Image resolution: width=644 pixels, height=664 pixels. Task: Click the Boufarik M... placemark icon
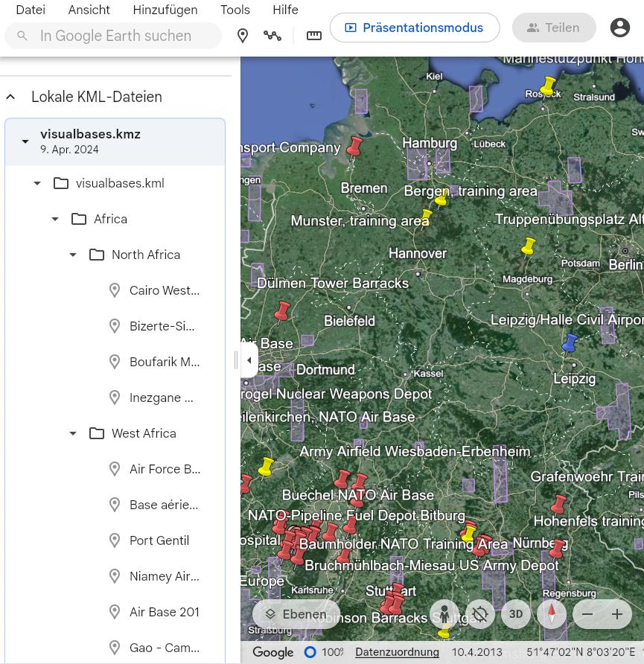coord(115,362)
